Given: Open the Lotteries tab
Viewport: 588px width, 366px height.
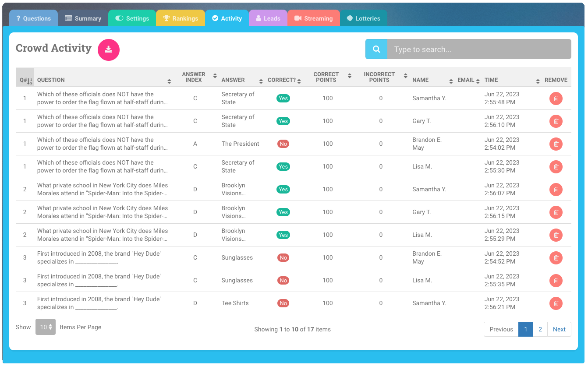Looking at the screenshot, I should click(x=363, y=18).
